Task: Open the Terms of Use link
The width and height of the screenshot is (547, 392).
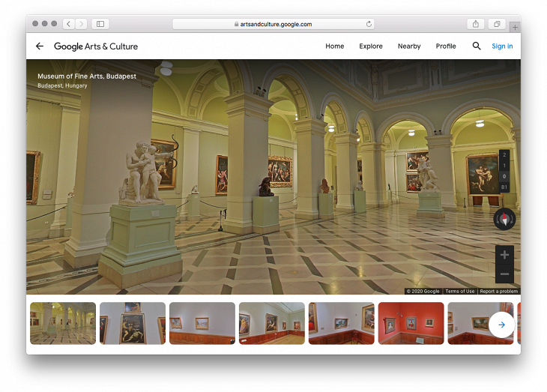Action: coord(459,291)
